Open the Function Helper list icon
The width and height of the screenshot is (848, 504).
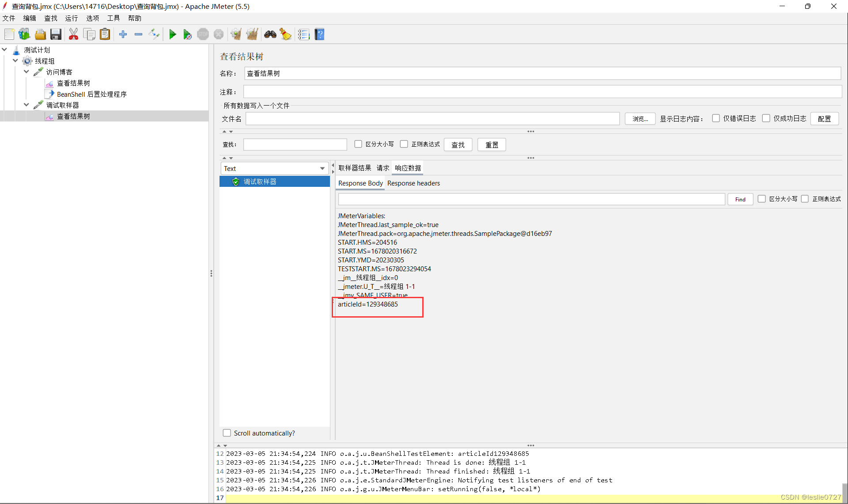[304, 34]
